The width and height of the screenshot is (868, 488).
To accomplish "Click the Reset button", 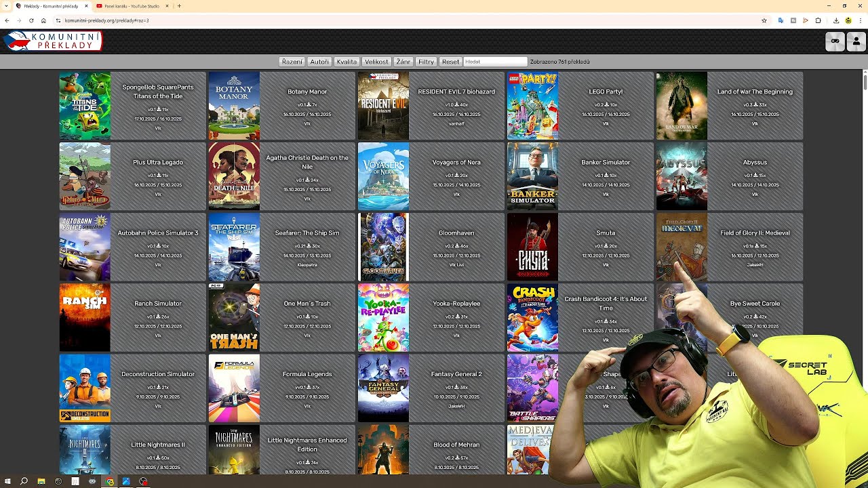I will click(x=450, y=62).
